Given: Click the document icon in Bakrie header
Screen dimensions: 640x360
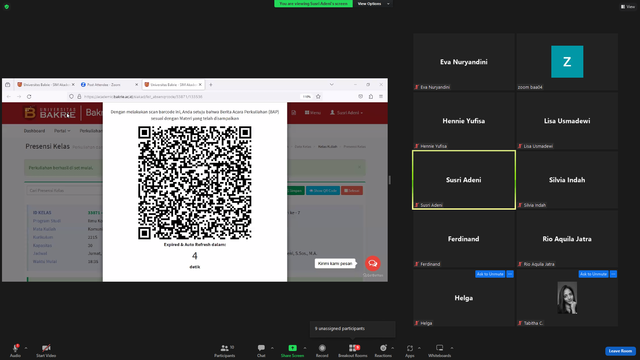Looking at the screenshot, I should (x=293, y=113).
